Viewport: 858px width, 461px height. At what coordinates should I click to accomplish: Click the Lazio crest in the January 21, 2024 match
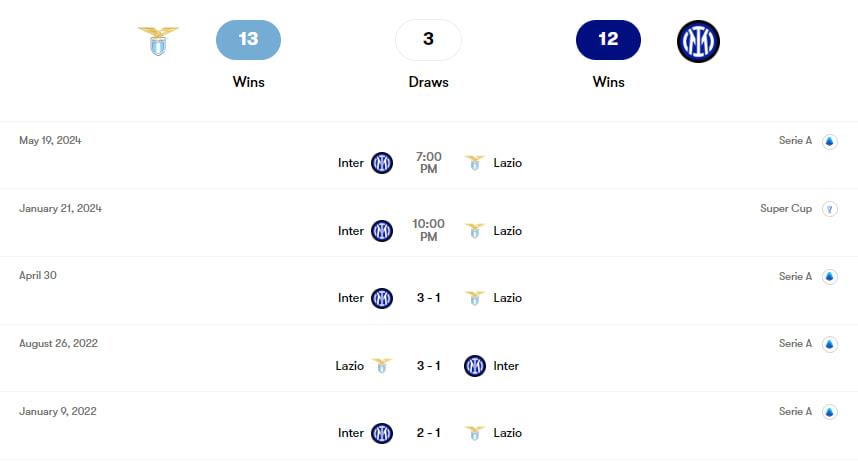pyautogui.click(x=475, y=231)
